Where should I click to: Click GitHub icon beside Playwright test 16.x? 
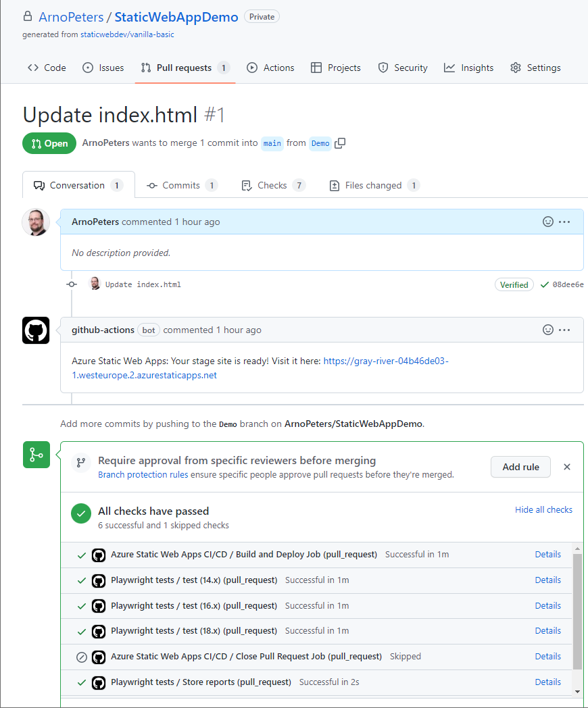click(x=99, y=606)
